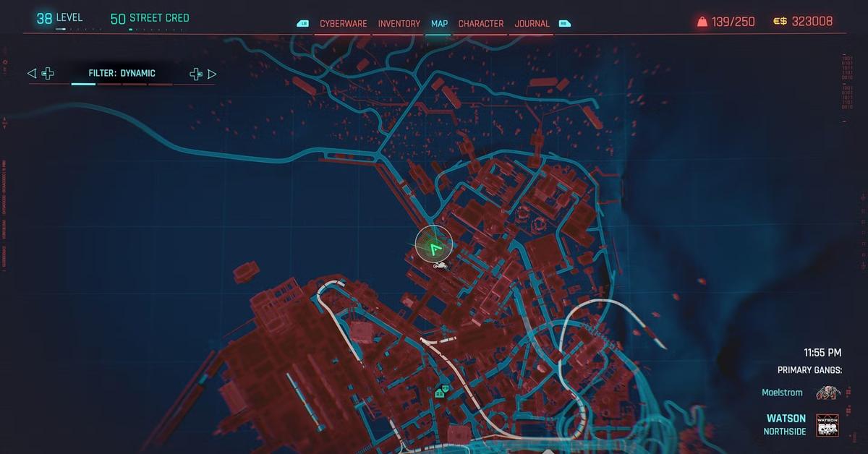
Task: Click the red carry weight bag icon
Action: tap(702, 22)
